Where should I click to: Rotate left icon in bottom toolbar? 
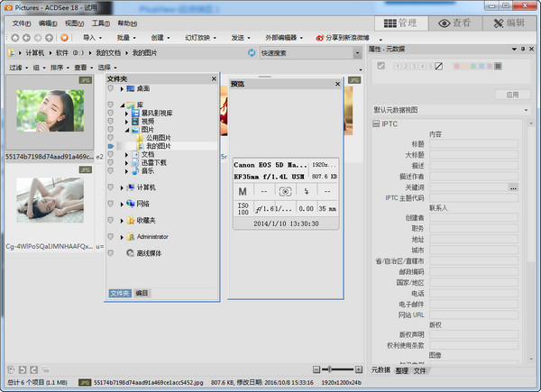click(x=23, y=370)
